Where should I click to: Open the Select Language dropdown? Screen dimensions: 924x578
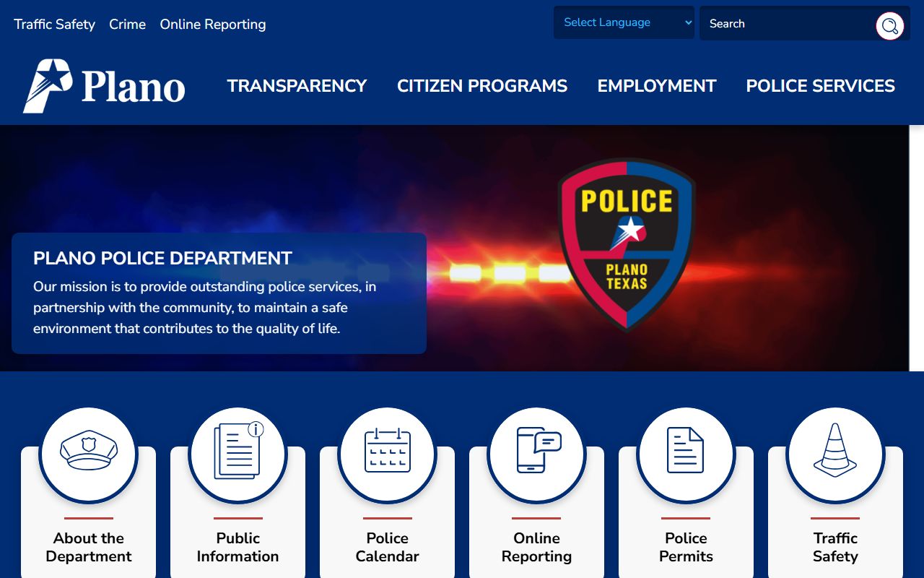[x=624, y=22]
